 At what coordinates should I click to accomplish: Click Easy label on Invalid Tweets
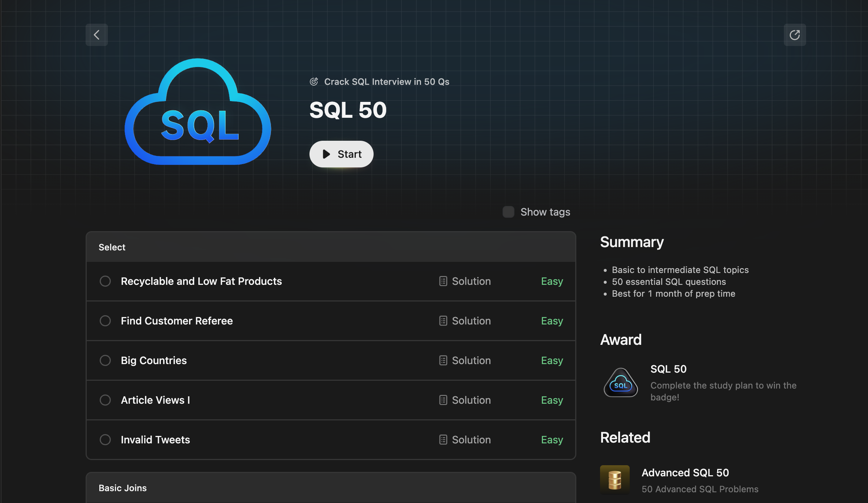pyautogui.click(x=552, y=440)
